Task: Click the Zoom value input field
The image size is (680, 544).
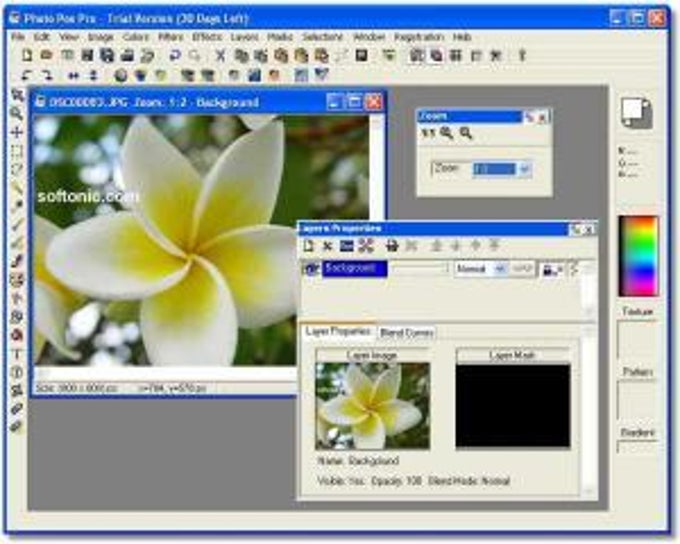Action: click(x=494, y=170)
